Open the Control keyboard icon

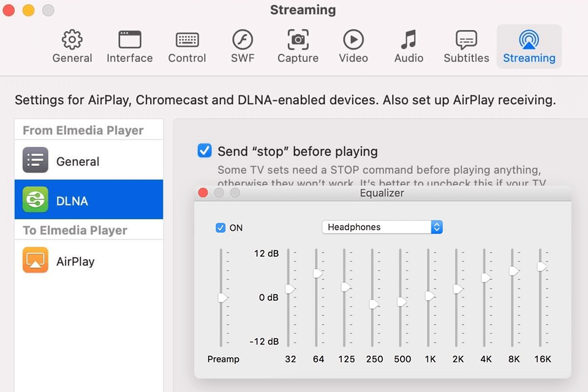187,39
